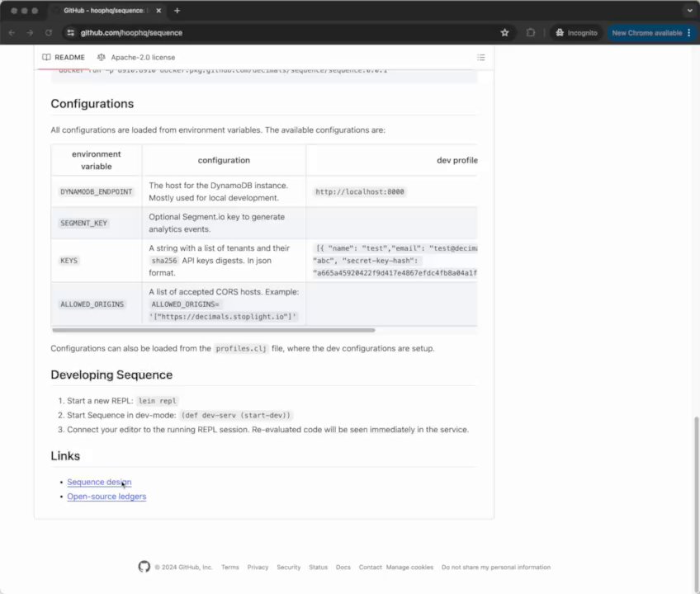Viewport: 700px width, 594px height.
Task: Switch to the README tab
Action: 64,58
